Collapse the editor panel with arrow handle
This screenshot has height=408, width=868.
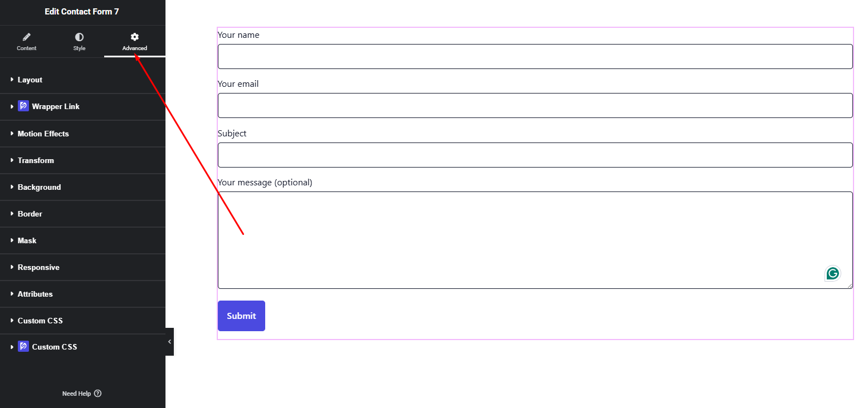[169, 342]
